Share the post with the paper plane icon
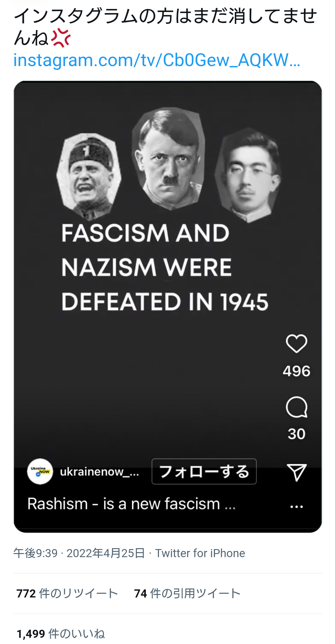This screenshot has height=644, width=335. pyautogui.click(x=297, y=472)
